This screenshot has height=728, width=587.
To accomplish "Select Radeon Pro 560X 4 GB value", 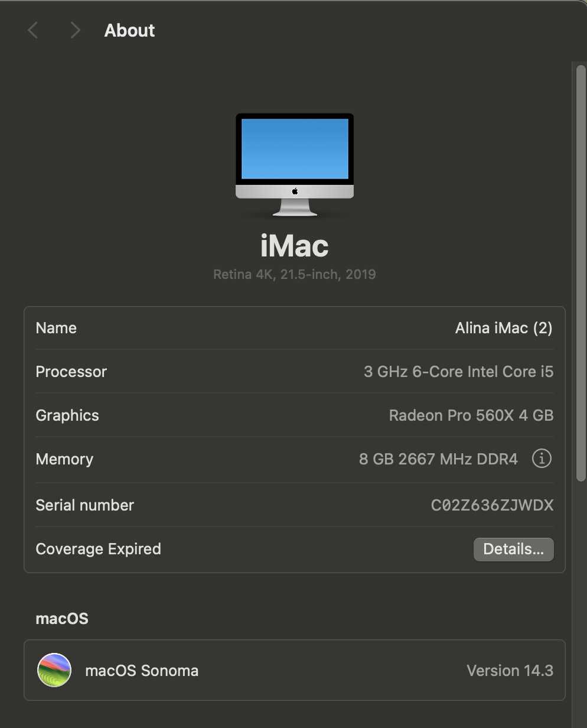I will point(471,415).
